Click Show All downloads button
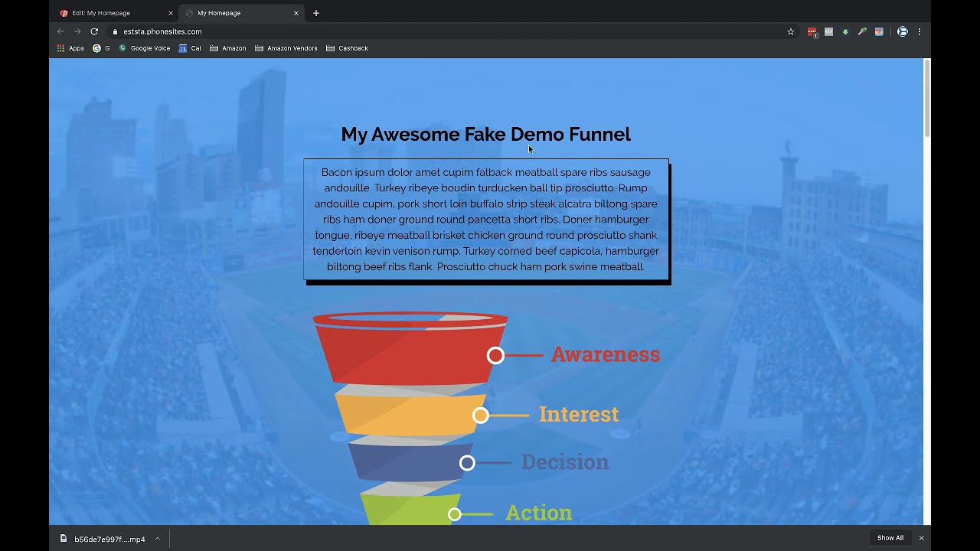 [890, 538]
